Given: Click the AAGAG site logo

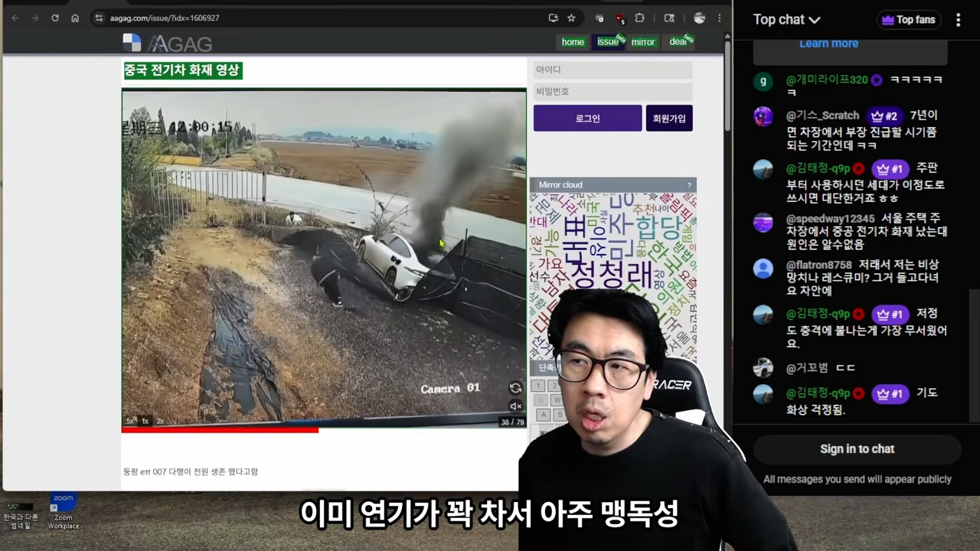Looking at the screenshot, I should pyautogui.click(x=168, y=44).
